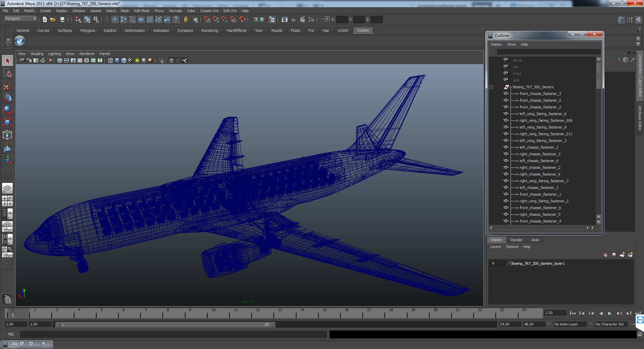This screenshot has height=349, width=644.
Task: Toggle wireframe on shaded display
Action: pyautogui.click(x=124, y=60)
